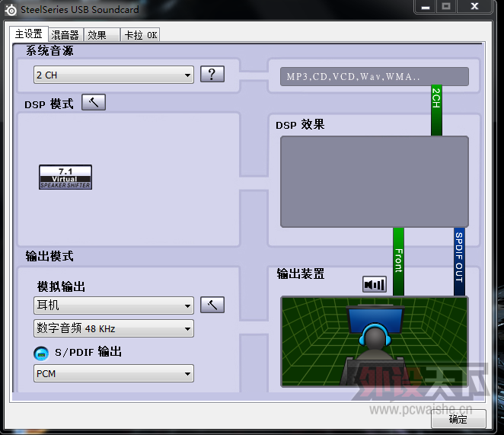Expand the 2 CH system input dropdown
504x435 pixels.
[114, 75]
